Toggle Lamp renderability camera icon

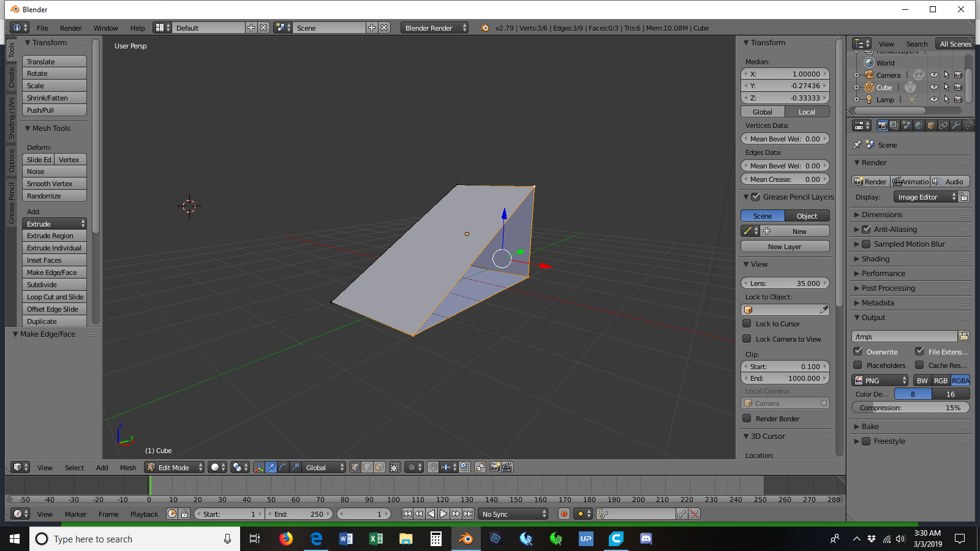[x=958, y=99]
